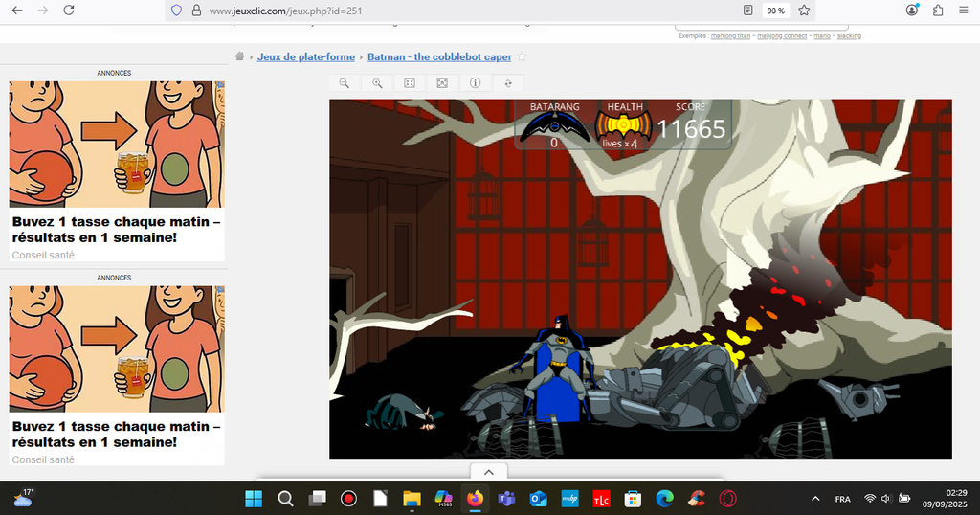Open the volume speaker icon in tray
The height and width of the screenshot is (515, 980).
885,499
